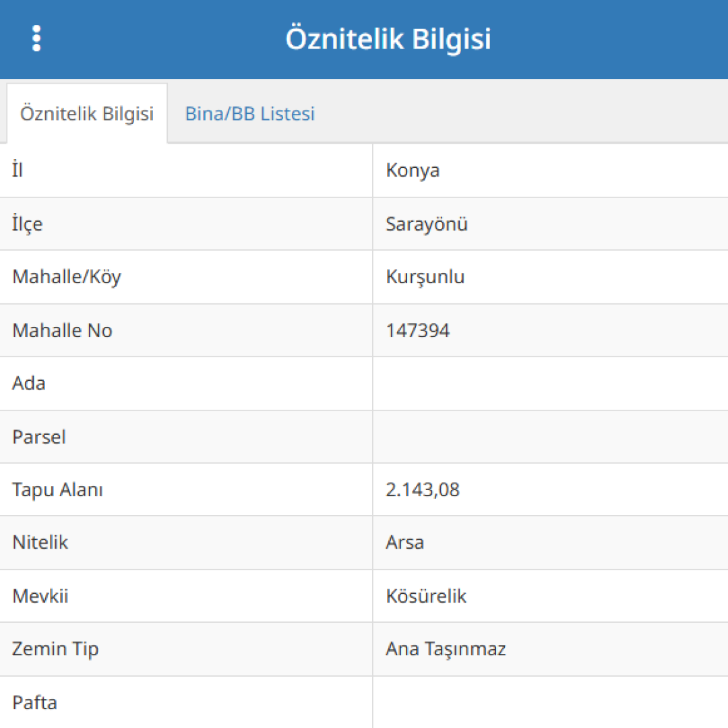Click the Öznitelik Bilgisi header title
This screenshot has height=728, width=728.
click(x=388, y=38)
